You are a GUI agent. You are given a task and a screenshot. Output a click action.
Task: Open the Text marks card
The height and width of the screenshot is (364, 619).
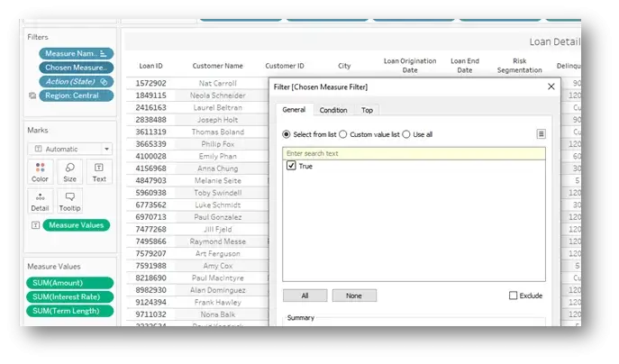99,172
